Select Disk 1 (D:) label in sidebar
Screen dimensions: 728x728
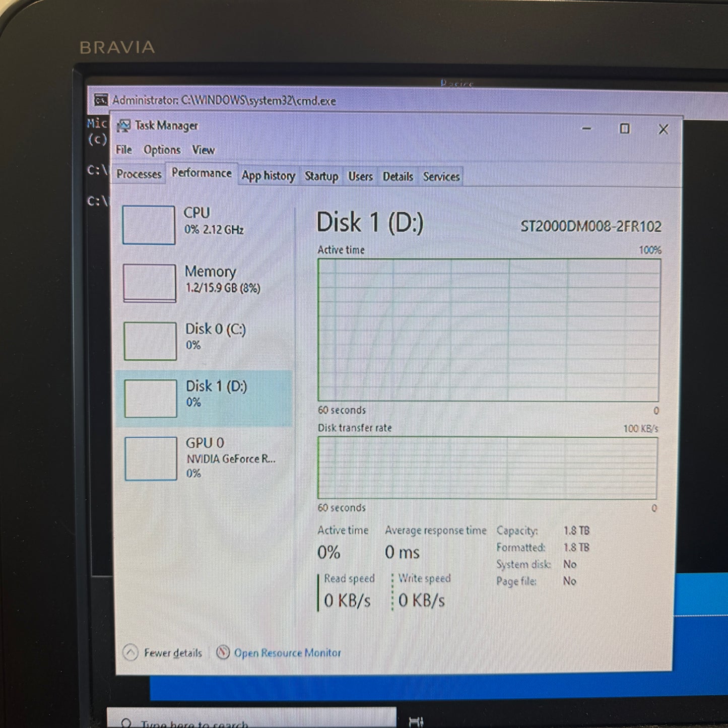click(216, 386)
